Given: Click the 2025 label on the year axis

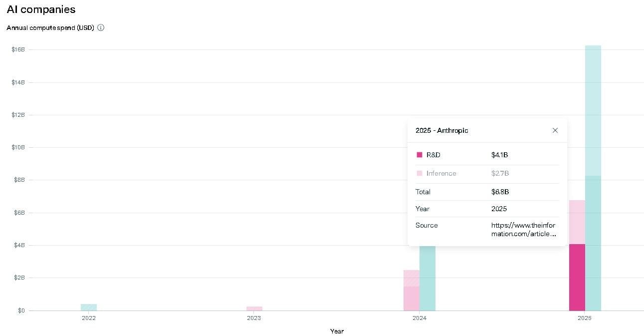Looking at the screenshot, I should point(585,318).
